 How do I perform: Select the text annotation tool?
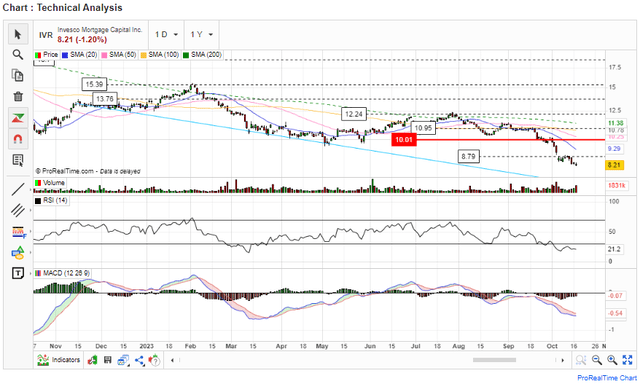tap(18, 273)
